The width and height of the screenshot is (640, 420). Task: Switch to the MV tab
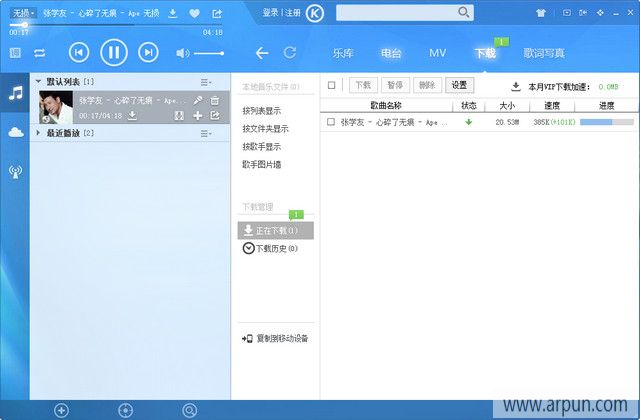click(x=438, y=53)
